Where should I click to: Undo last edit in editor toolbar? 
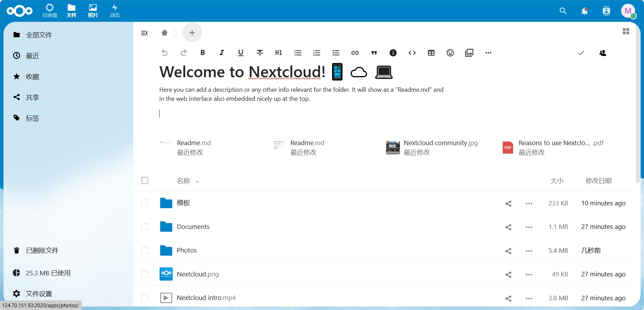tap(164, 53)
